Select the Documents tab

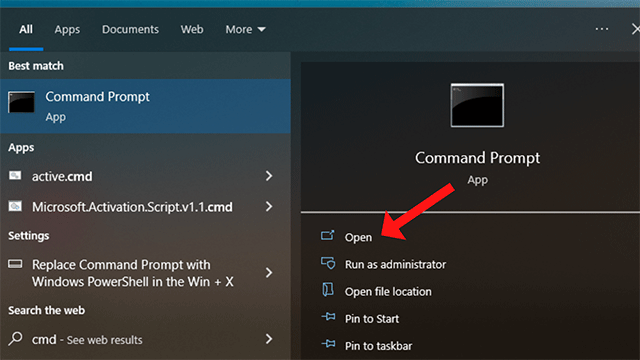click(x=130, y=29)
